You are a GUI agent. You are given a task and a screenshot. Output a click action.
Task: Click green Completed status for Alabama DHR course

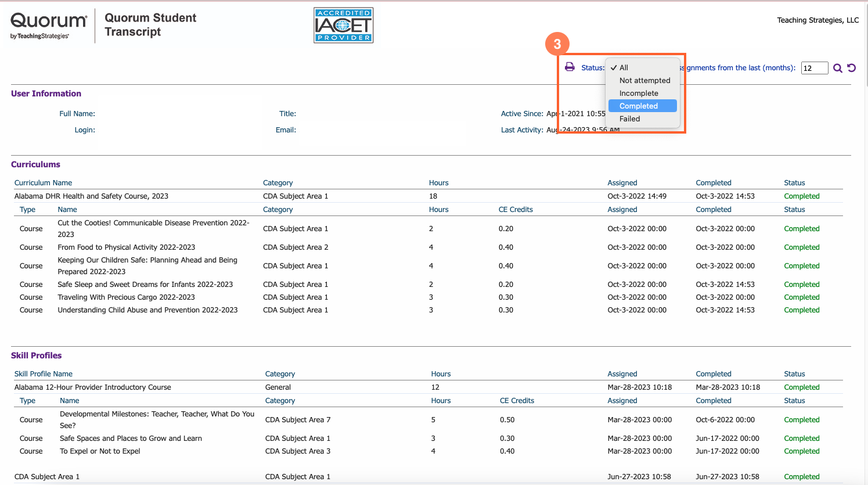[802, 196]
